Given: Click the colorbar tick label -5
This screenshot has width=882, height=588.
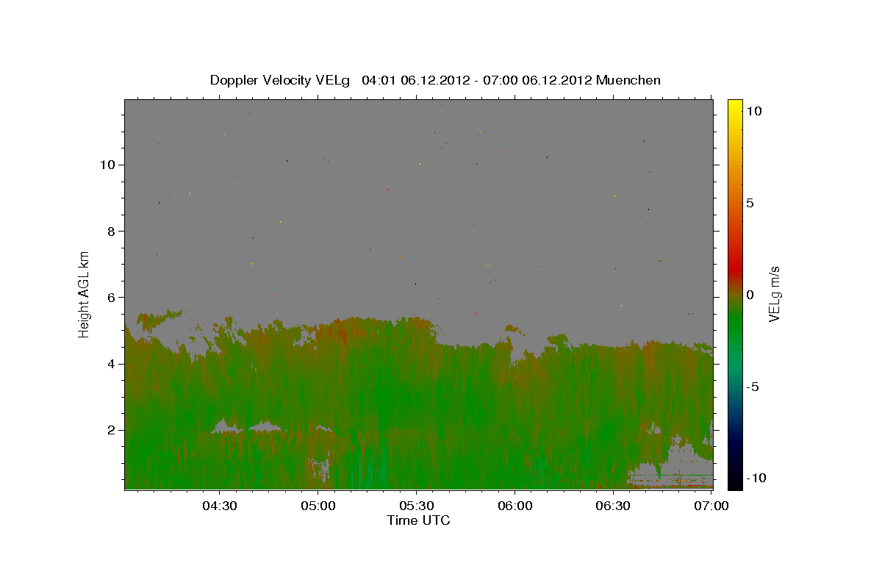Looking at the screenshot, I should [752, 387].
